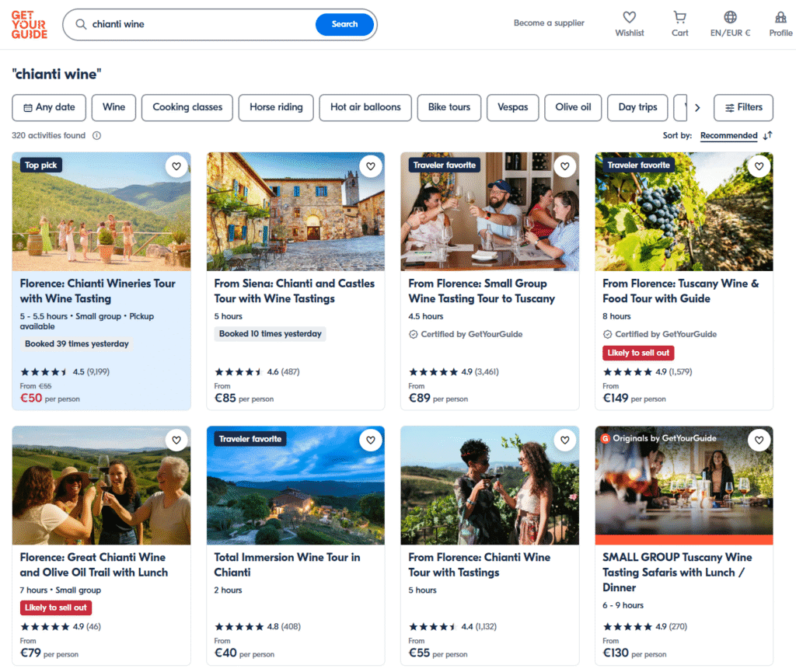Click the Certified badge icon on Small Group Wine Tasting card
The height and width of the screenshot is (672, 796).
coord(414,334)
